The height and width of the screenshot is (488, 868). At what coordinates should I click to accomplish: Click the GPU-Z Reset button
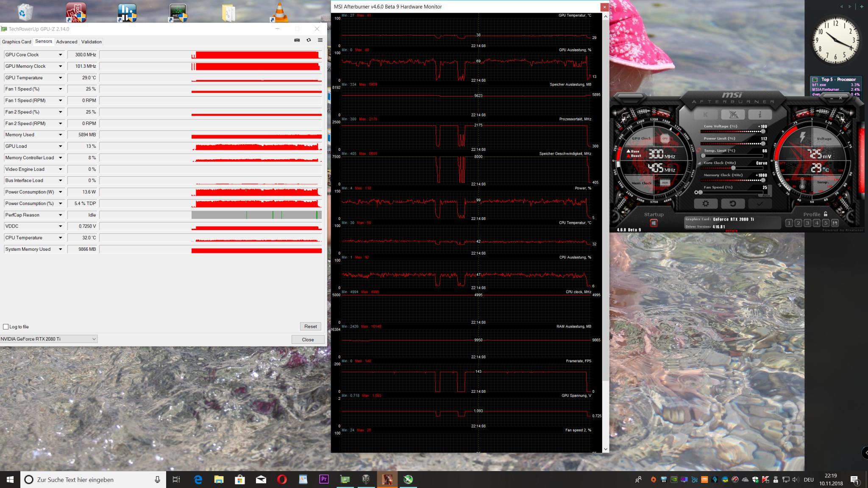click(x=310, y=326)
